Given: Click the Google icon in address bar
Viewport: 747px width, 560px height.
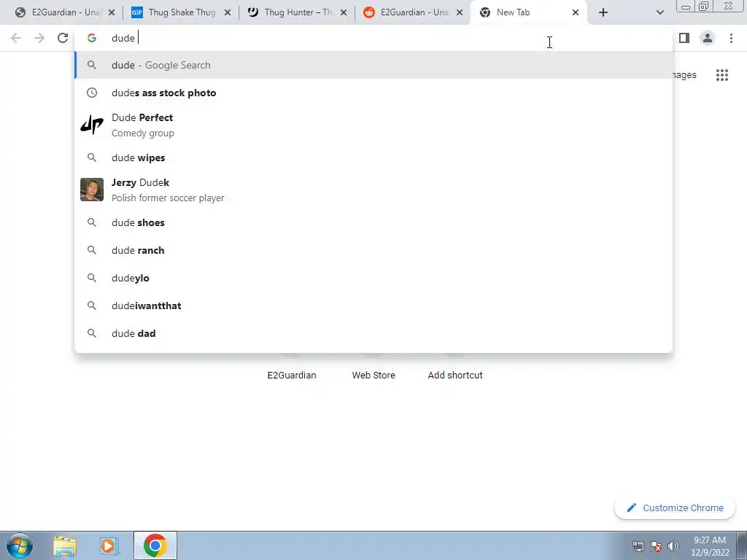Looking at the screenshot, I should coord(91,38).
